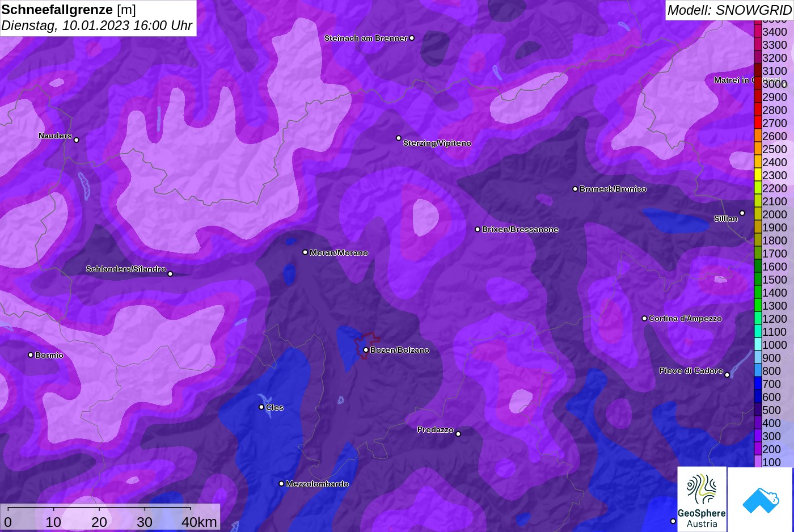
Task: Click the 'Sillian' town label
Action: 726,218
